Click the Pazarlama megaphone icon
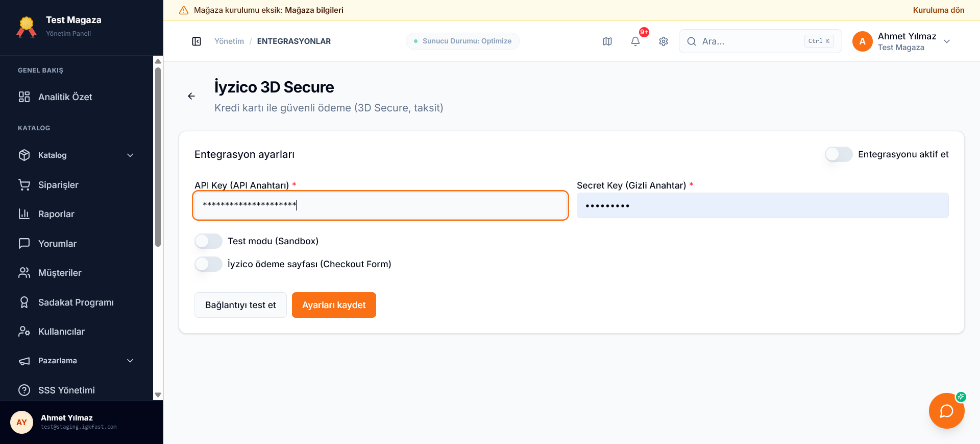This screenshot has width=980, height=444. pos(24,361)
